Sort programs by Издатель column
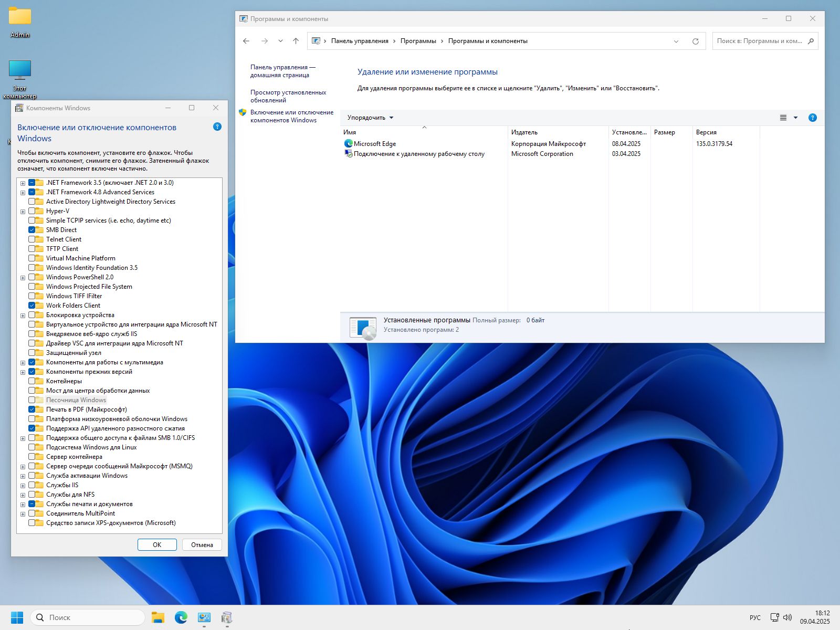 [x=558, y=132]
